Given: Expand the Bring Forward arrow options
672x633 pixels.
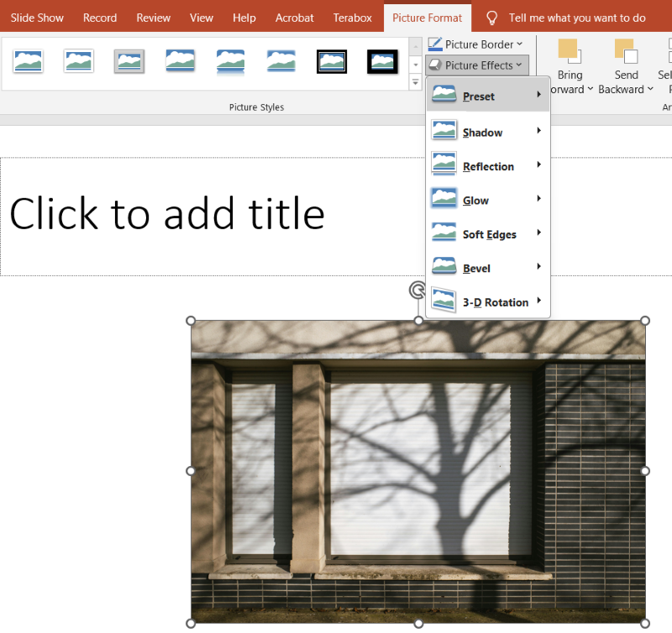Looking at the screenshot, I should (x=590, y=89).
